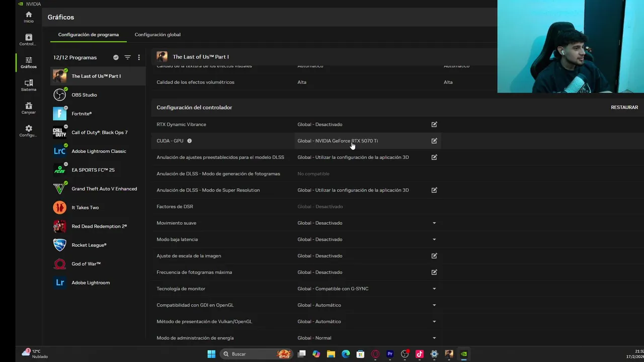Click the checkmark status icon above program list

116,57
